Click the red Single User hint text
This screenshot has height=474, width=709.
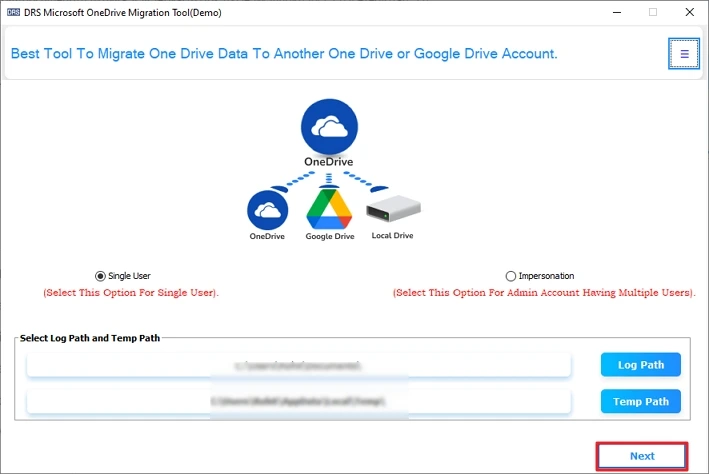[131, 293]
